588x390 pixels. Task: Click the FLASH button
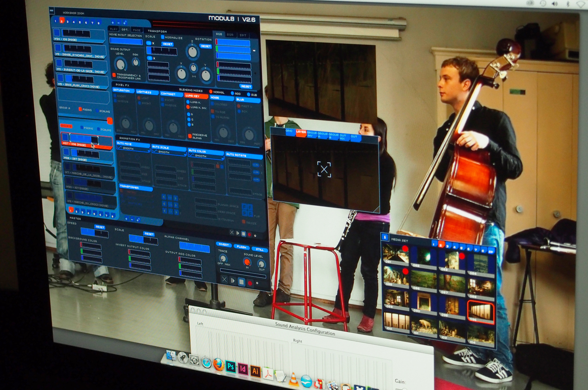[x=241, y=247]
